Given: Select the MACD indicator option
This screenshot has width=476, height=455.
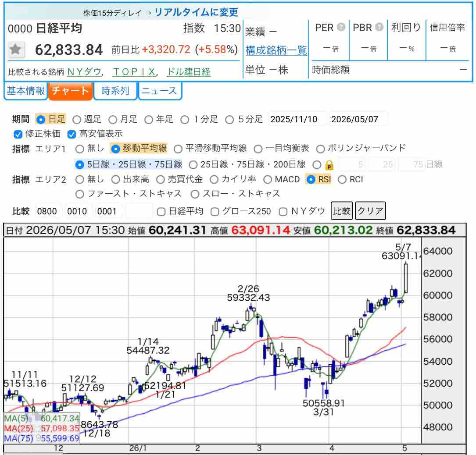Looking at the screenshot, I should click(x=268, y=180).
